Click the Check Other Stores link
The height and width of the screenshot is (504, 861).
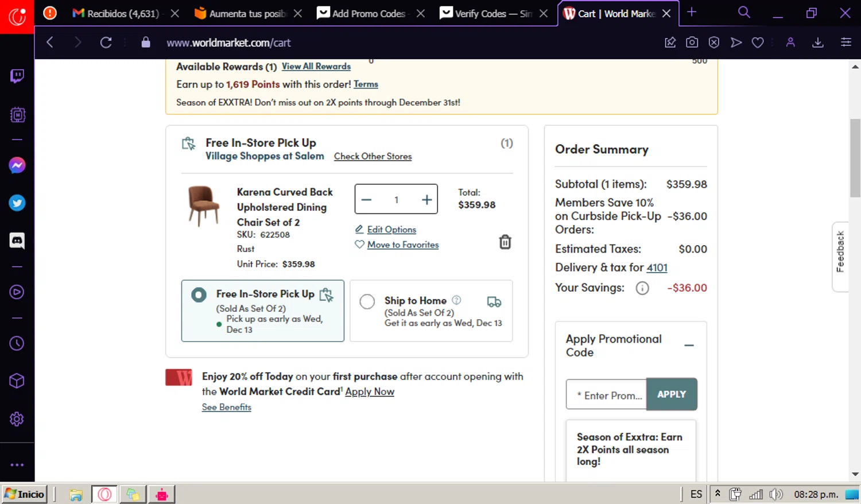pyautogui.click(x=373, y=156)
